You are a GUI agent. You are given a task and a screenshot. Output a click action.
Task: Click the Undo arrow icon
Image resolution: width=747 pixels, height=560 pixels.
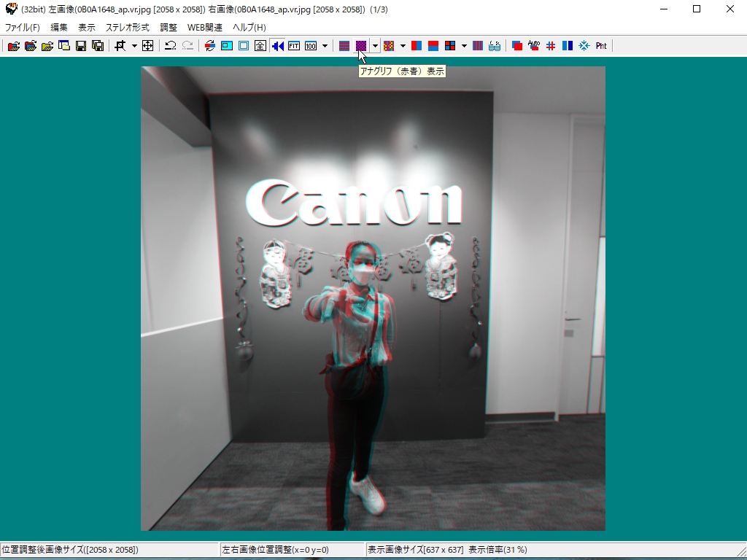coord(171,46)
